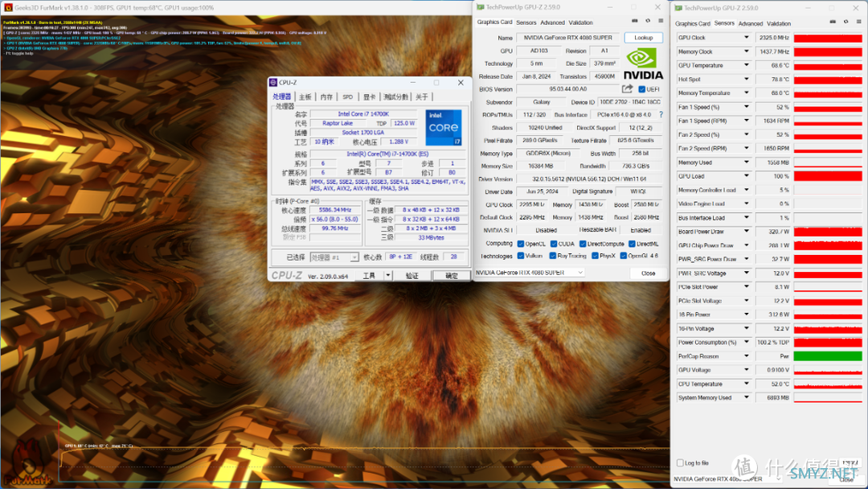Click the 5586.34 MHz core speed value
The height and width of the screenshot is (489, 868).
point(335,210)
